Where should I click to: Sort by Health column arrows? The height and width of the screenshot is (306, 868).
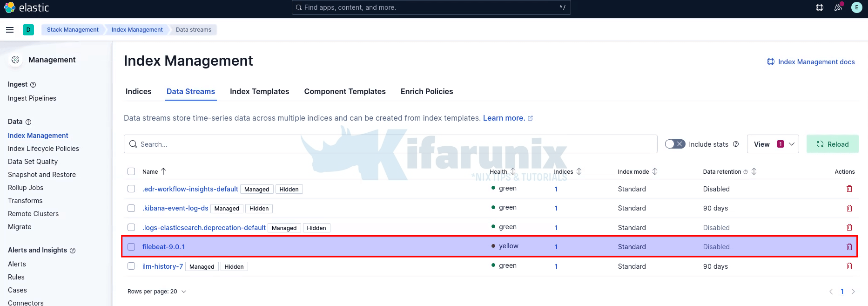[x=513, y=171]
